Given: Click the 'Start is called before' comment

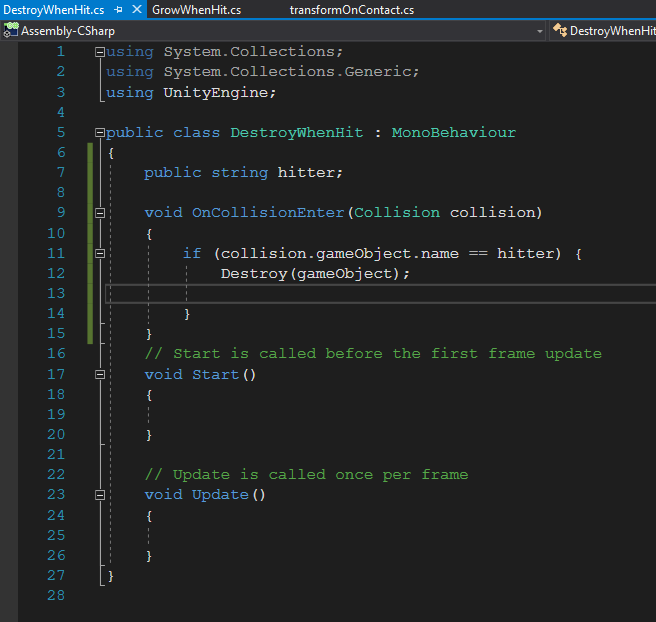Looking at the screenshot, I should tap(373, 353).
